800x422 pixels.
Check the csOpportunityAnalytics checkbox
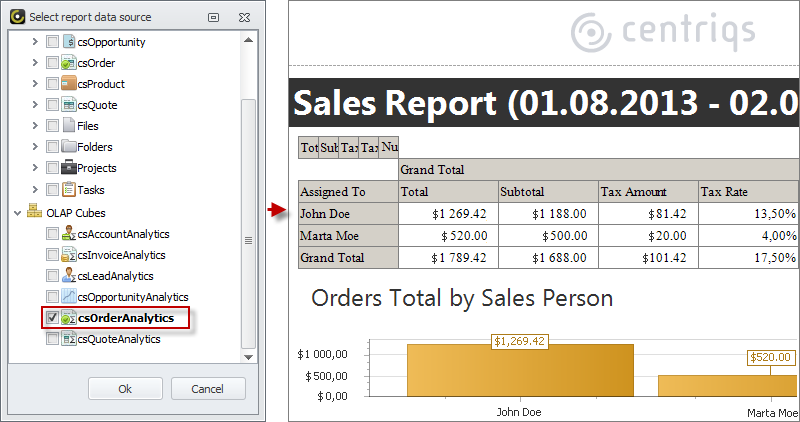(52, 296)
